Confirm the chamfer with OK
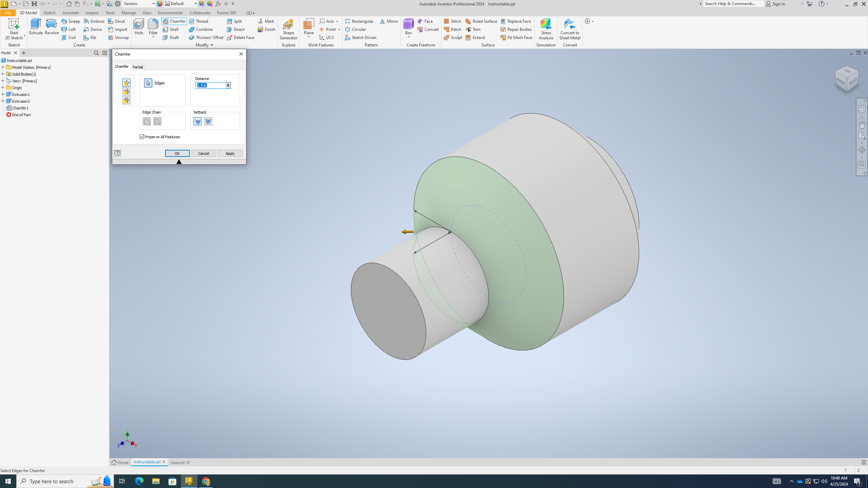 [177, 154]
